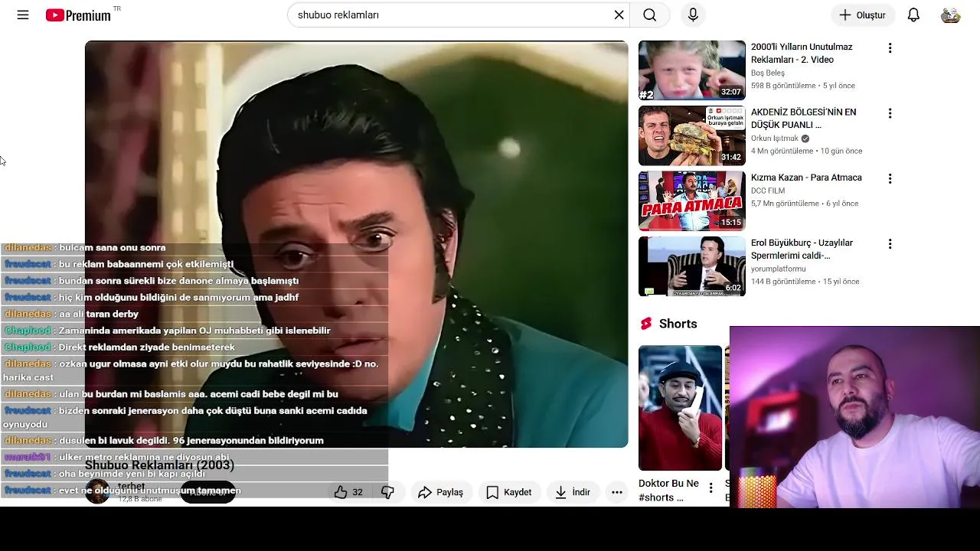Run search with magnifier button

(x=650, y=15)
